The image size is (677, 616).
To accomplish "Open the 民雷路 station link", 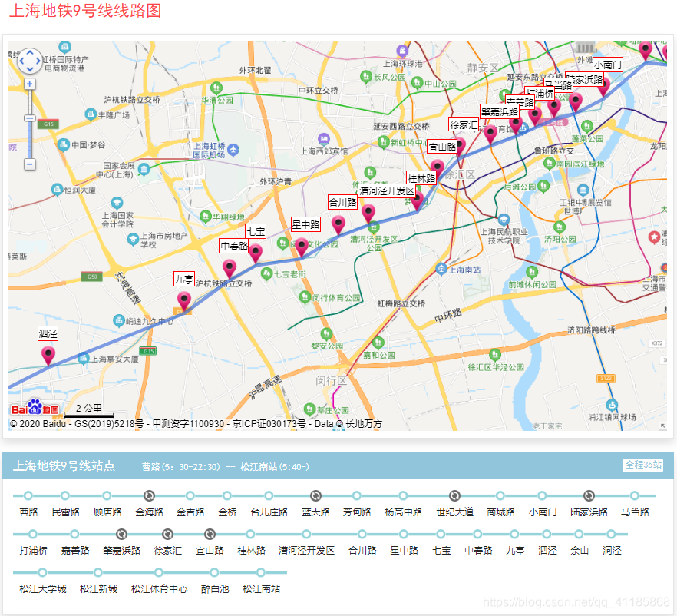I will 66,512.
